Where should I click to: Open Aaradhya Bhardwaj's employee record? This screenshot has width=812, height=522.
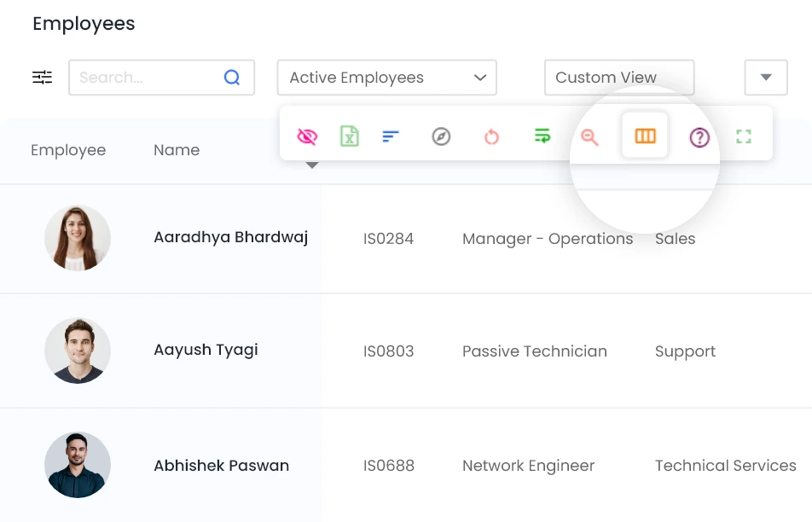tap(230, 237)
